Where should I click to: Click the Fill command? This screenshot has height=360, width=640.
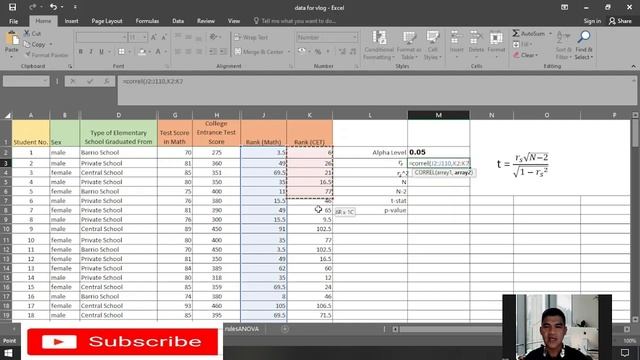[x=522, y=44]
